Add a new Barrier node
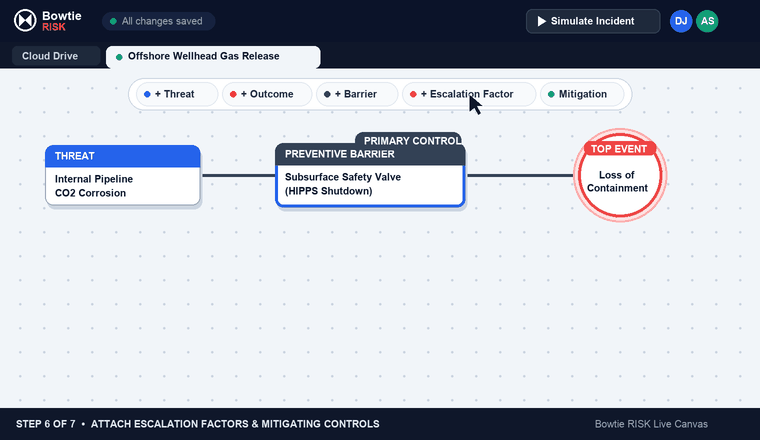 coord(357,94)
